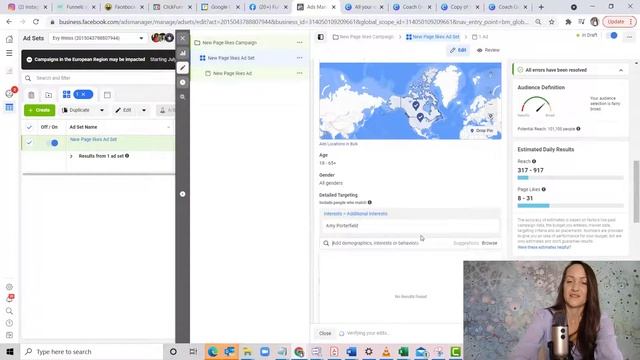640x360 pixels.
Task: Open Excel from taskbar
Action: pos(403,351)
